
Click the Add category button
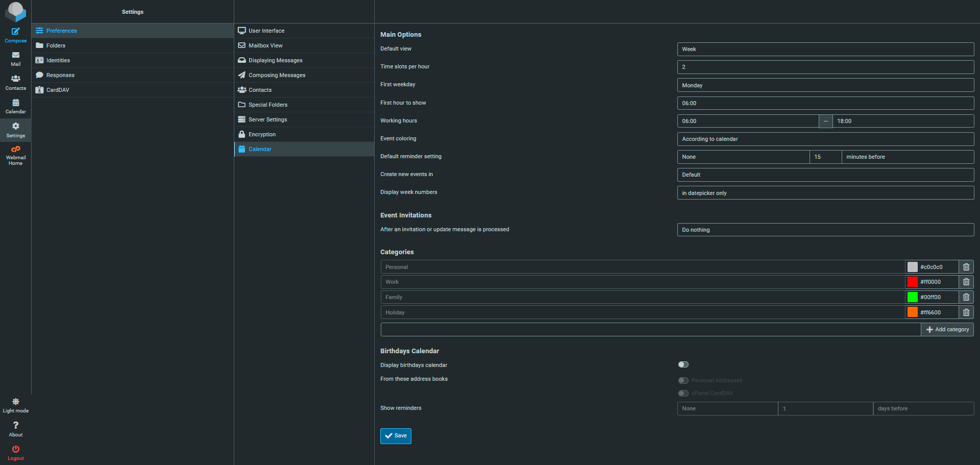(x=947, y=330)
